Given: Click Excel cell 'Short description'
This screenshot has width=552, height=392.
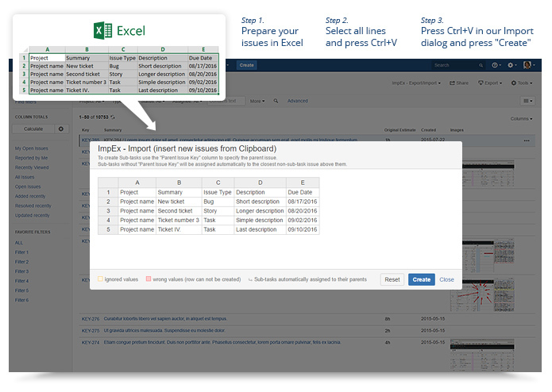Looking at the screenshot, I should point(162,66).
